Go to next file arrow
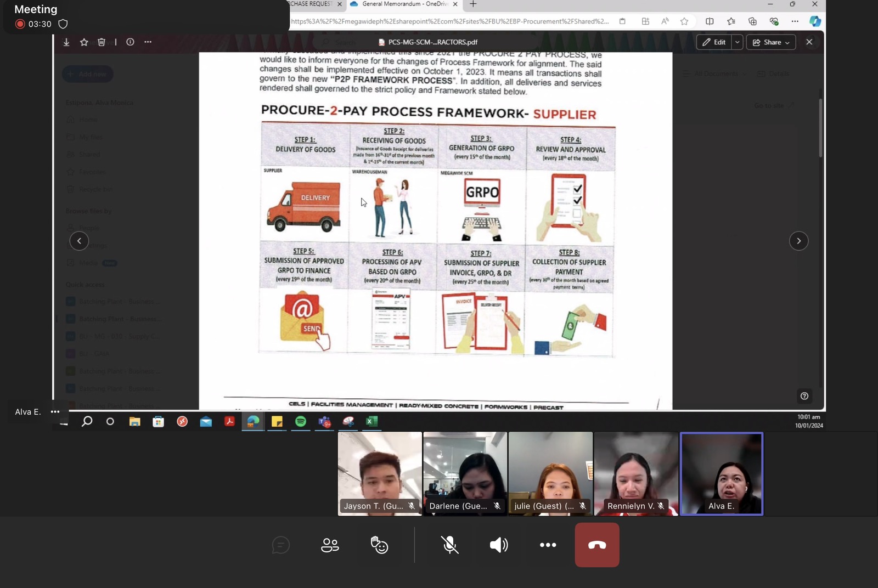878x588 pixels. (798, 241)
